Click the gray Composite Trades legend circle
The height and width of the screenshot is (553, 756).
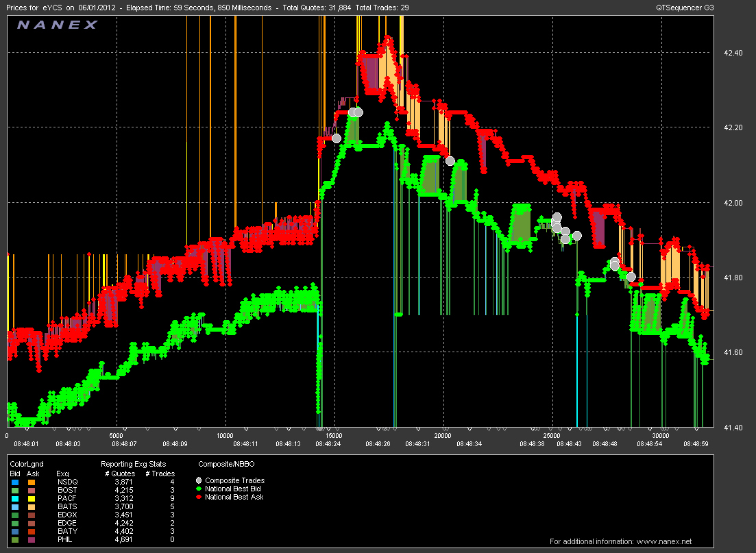point(199,480)
